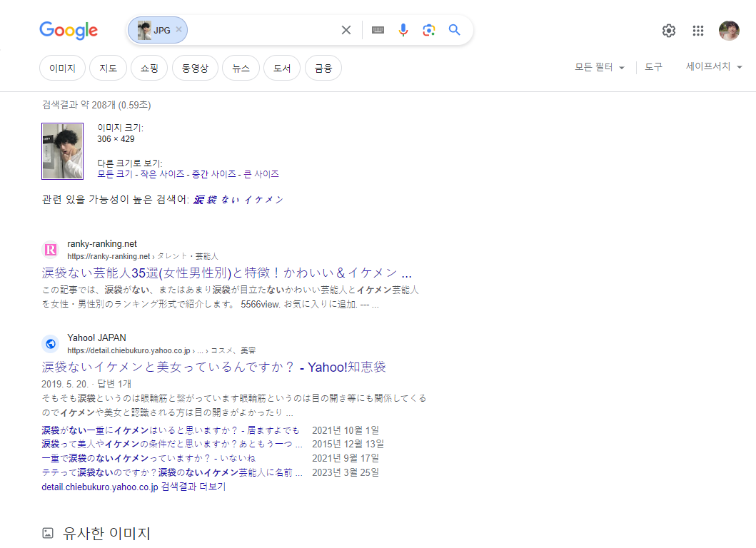Open the on-screen keyboard input tool
The image size is (756, 548).
[378, 30]
